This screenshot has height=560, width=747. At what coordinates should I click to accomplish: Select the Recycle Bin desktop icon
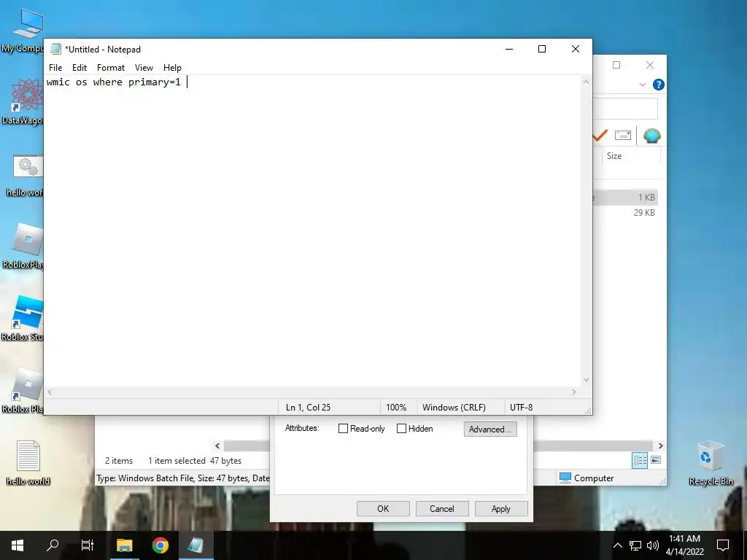click(x=711, y=463)
